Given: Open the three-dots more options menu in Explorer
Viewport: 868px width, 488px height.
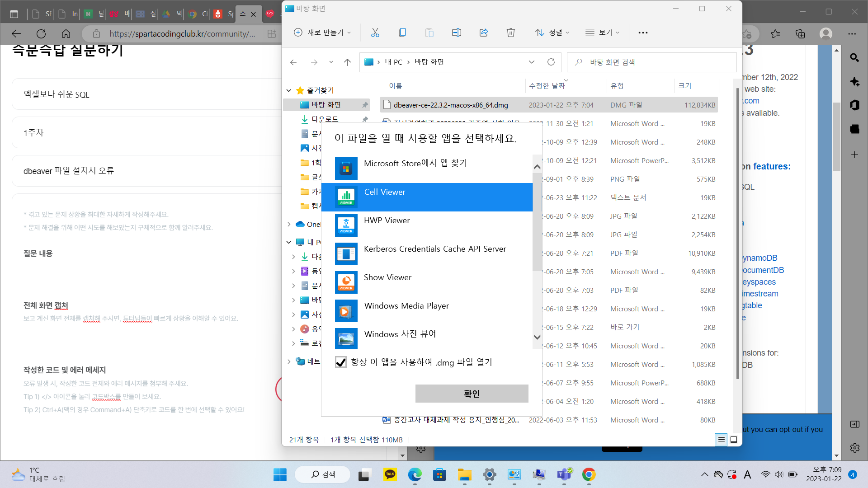Looking at the screenshot, I should pos(643,33).
